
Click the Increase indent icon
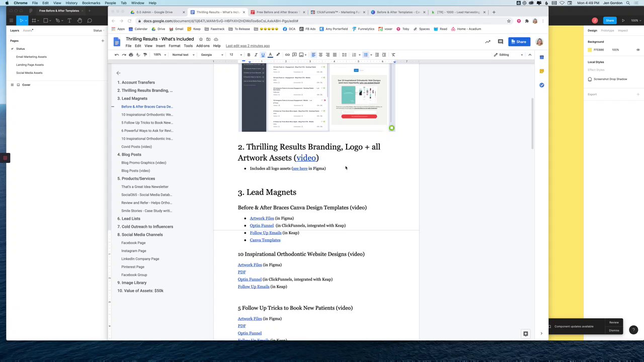click(x=384, y=55)
